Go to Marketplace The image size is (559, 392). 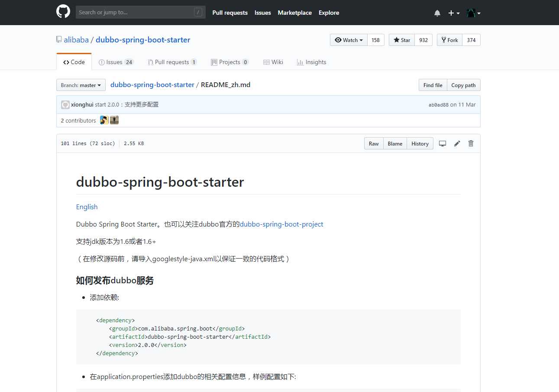pos(295,13)
